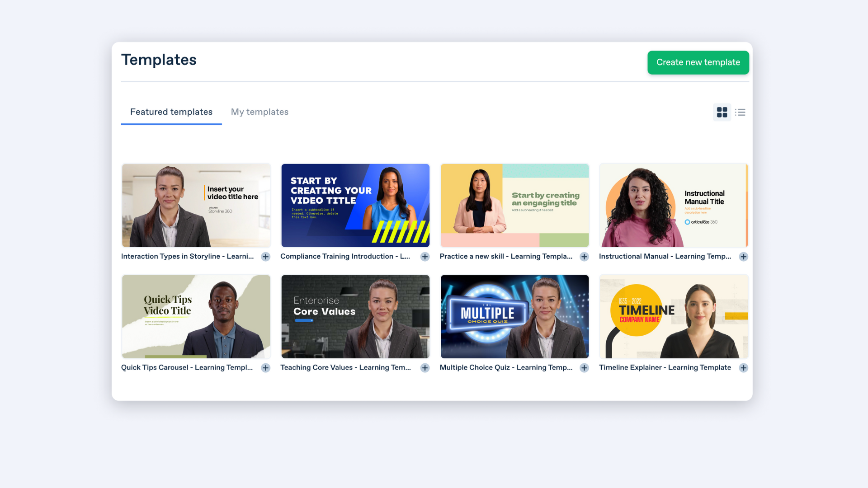
Task: Open the Timeline Explainer thumbnail
Action: tap(674, 317)
